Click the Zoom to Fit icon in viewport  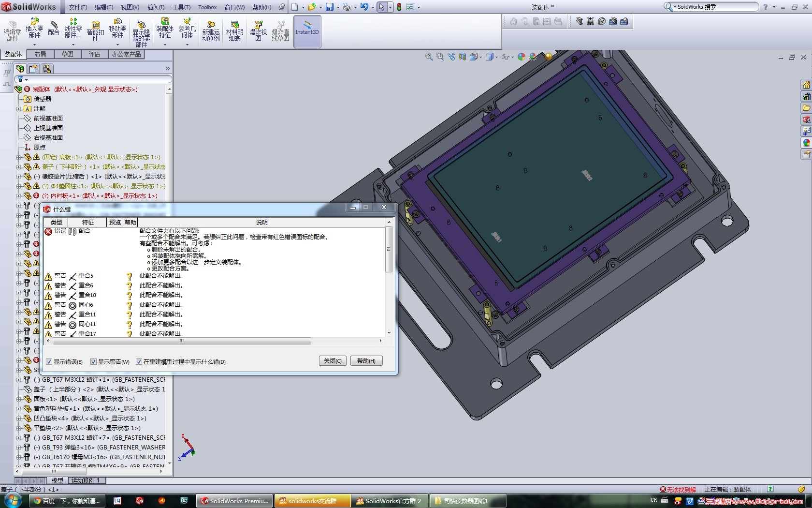(x=429, y=57)
